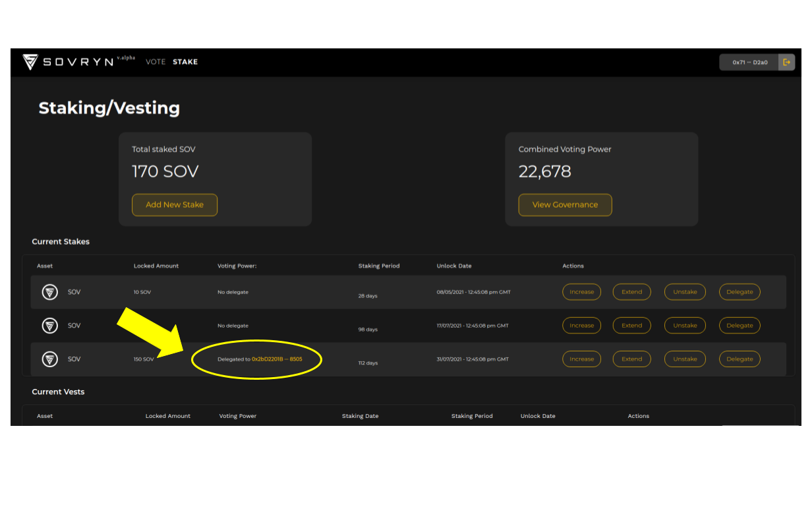
Task: Click SOV token icon in 98 days row
Action: [x=50, y=326]
